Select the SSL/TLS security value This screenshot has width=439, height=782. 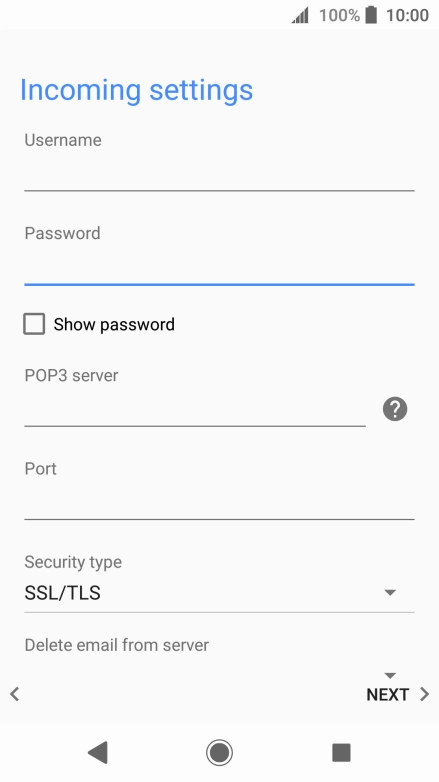pos(62,592)
